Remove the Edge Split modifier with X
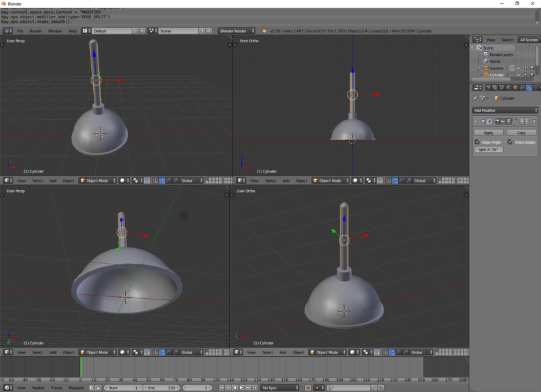The height and width of the screenshot is (392, 541). tap(534, 121)
